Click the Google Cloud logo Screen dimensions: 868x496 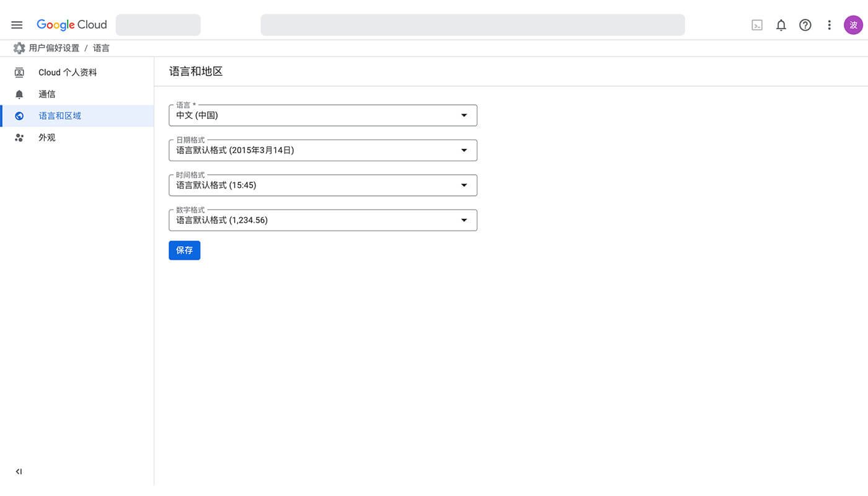[72, 25]
